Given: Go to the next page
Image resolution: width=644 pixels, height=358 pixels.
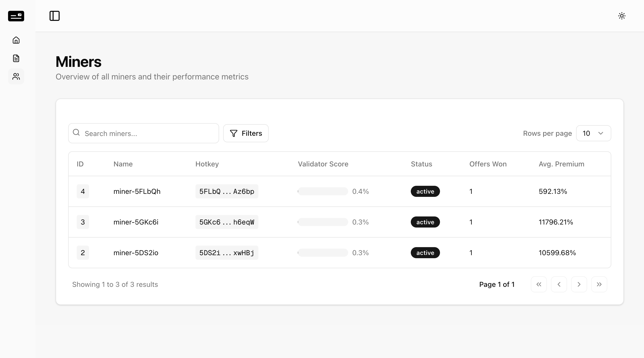Looking at the screenshot, I should point(579,284).
